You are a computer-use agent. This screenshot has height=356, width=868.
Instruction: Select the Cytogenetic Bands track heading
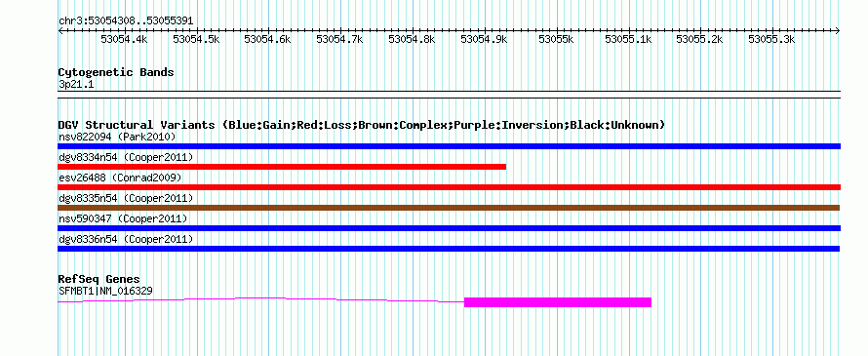click(x=116, y=72)
